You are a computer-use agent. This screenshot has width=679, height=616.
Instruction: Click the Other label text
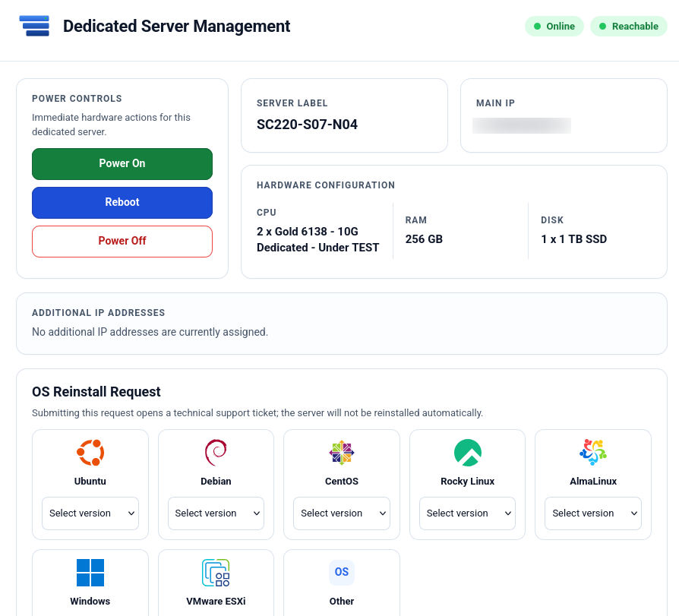(342, 602)
